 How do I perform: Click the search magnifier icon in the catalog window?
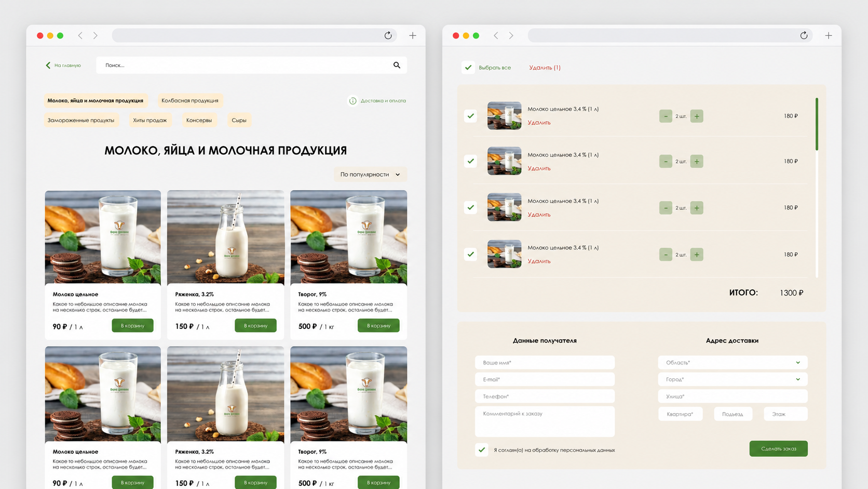click(x=397, y=65)
